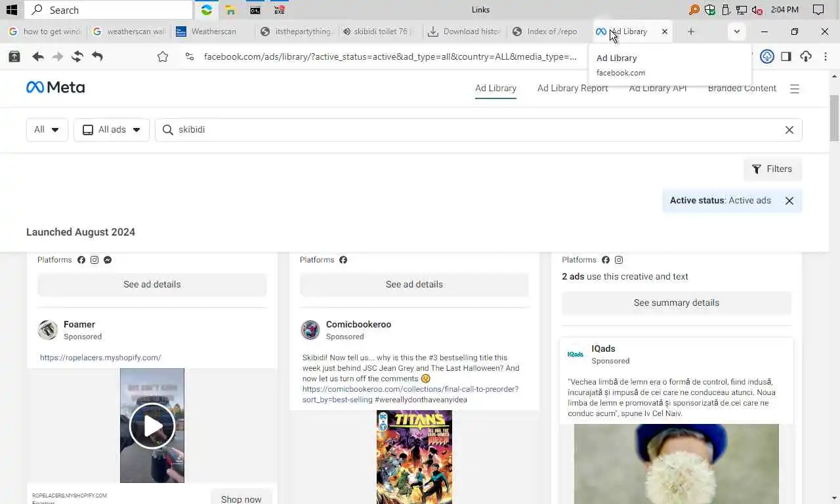
Task: Click the Foamer profile avatar
Action: [x=47, y=330]
